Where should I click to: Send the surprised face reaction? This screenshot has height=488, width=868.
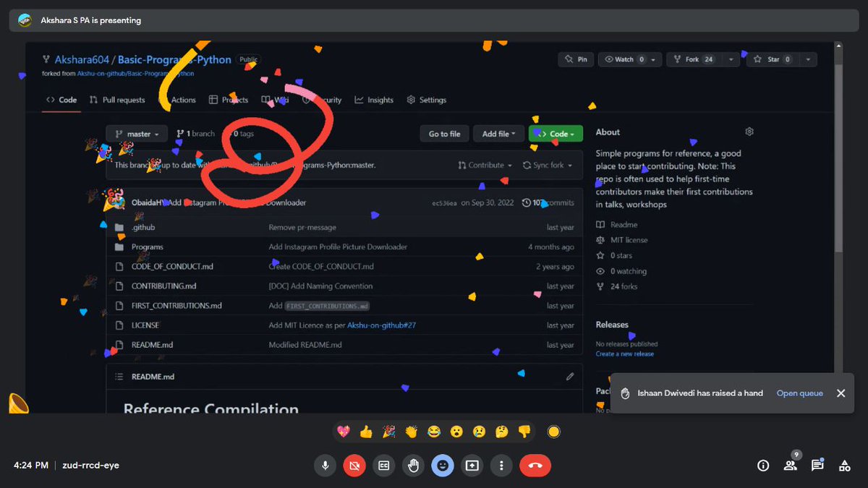point(456,432)
